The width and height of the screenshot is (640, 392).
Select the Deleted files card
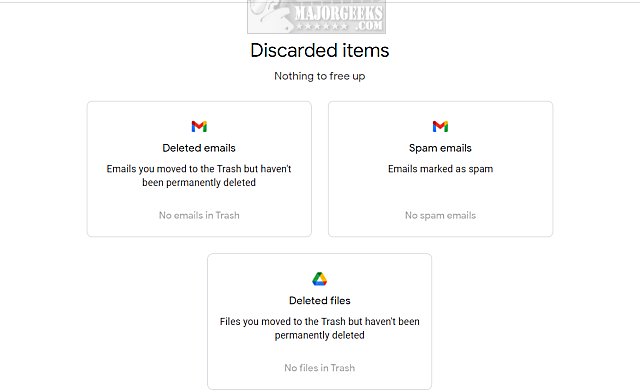pos(320,321)
